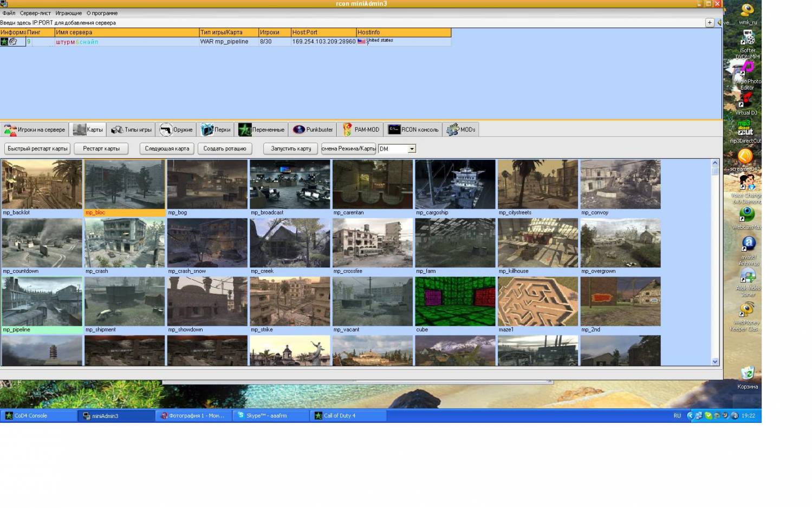Open the Корзина recycle bin icon

tap(748, 378)
